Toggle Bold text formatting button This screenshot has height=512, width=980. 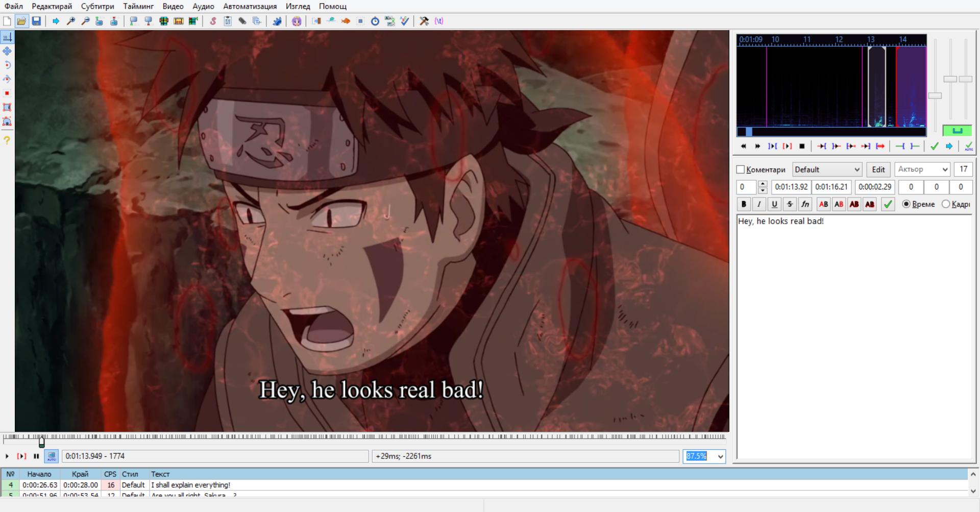[x=744, y=204]
